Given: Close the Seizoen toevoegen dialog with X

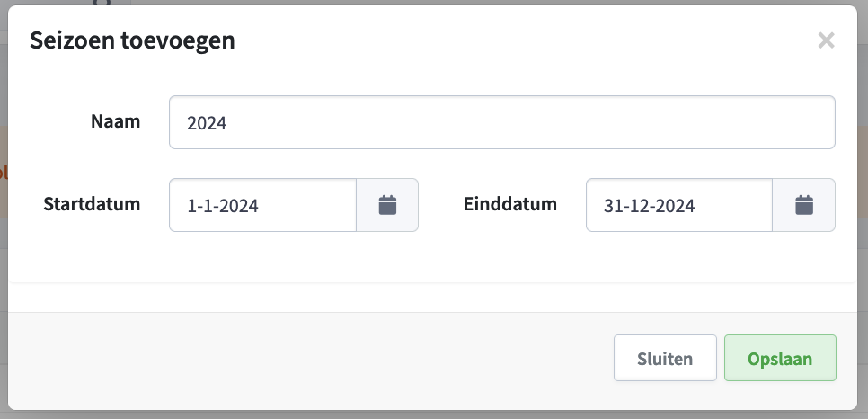Looking at the screenshot, I should pyautogui.click(x=826, y=40).
